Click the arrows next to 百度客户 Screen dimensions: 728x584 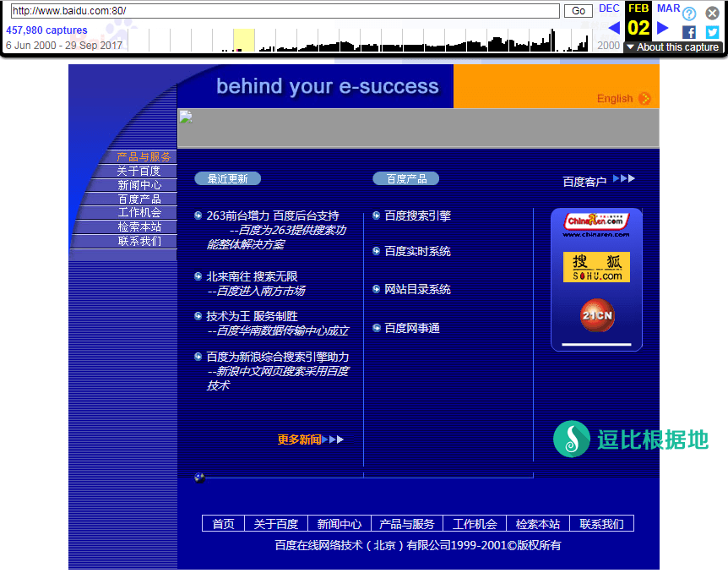pyautogui.click(x=623, y=179)
